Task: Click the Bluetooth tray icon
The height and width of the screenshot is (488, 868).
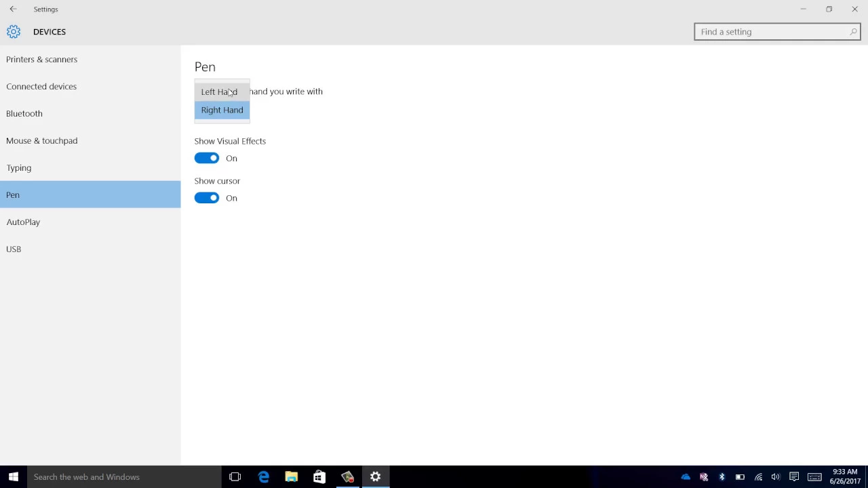Action: point(722,477)
